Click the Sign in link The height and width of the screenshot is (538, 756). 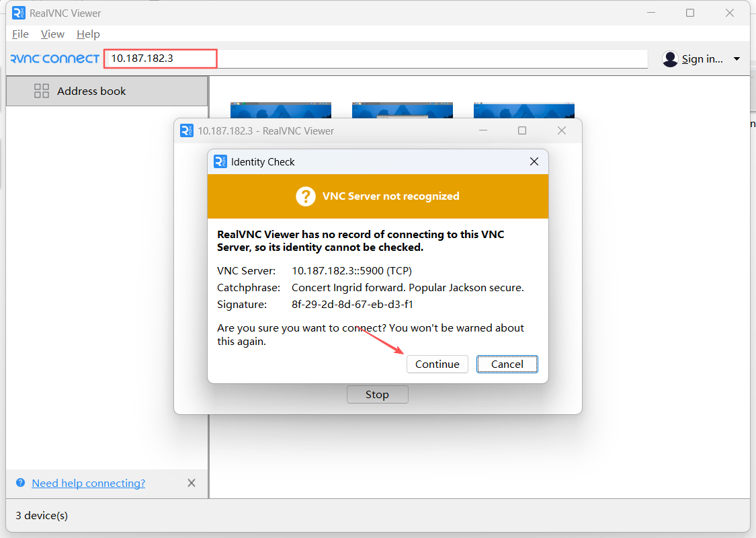(702, 59)
